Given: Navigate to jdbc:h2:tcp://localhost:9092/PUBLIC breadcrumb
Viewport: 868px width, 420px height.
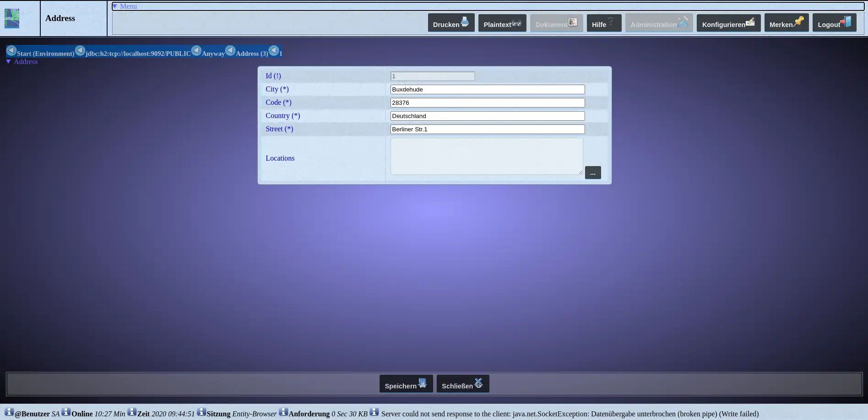Looking at the screenshot, I should click(138, 54).
